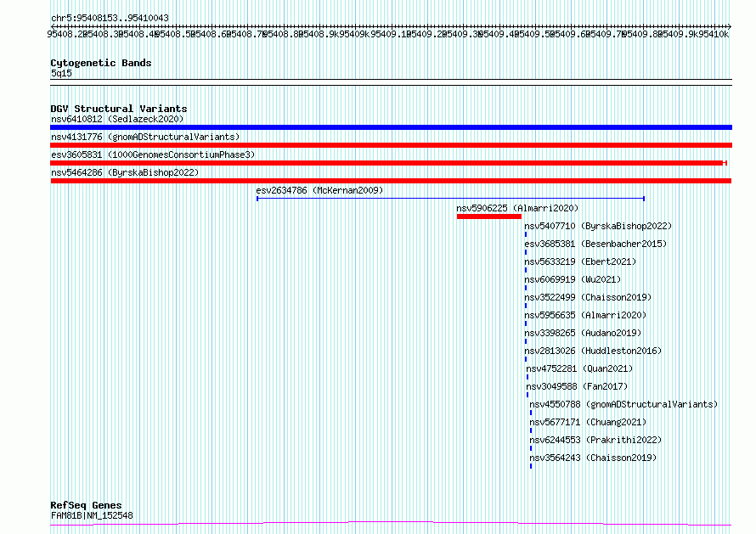Click the 95410k position on the ruler

point(714,34)
